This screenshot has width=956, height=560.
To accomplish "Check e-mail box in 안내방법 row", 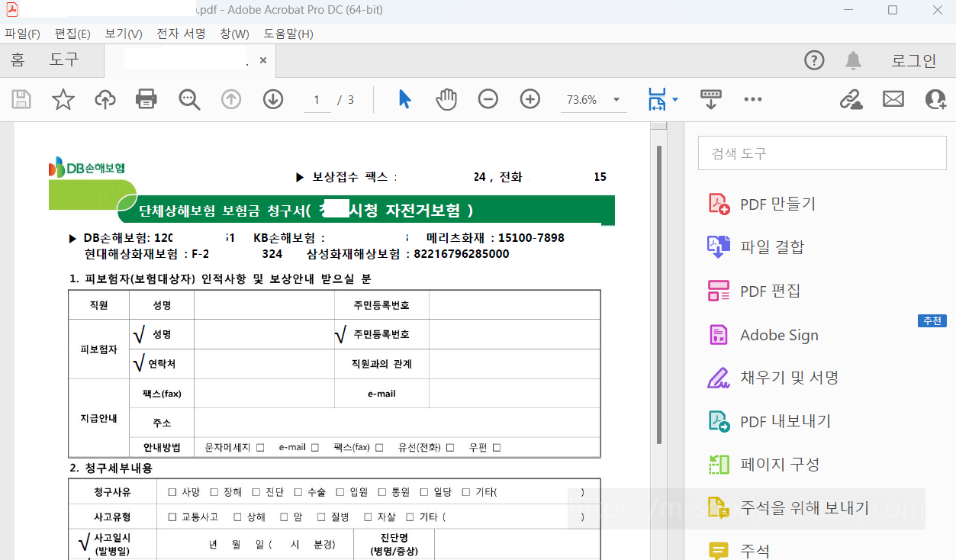I will pos(314,448).
